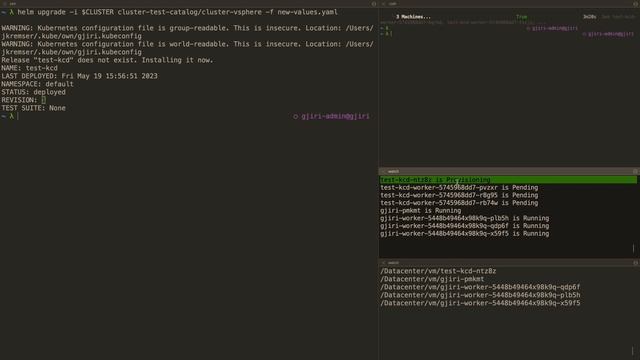This screenshot has height=360, width=640.
Task: Click the pane options icon of the left terminal pane
Action: 373,4
